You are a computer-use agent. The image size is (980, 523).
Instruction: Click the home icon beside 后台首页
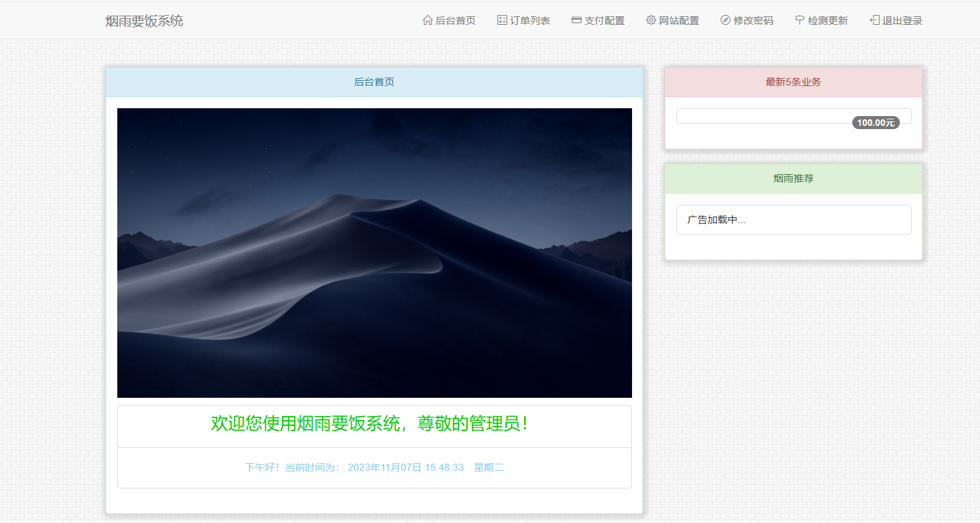coord(427,20)
